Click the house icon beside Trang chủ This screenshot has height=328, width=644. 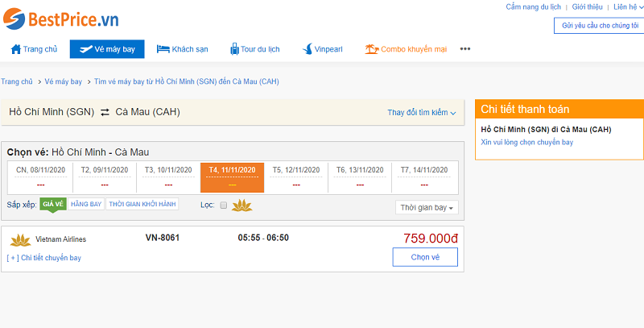[16, 49]
